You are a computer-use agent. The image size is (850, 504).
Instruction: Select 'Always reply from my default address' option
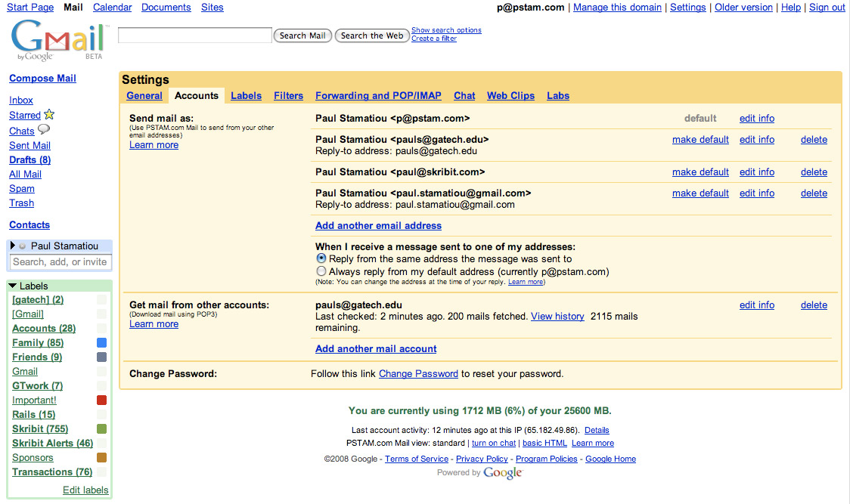tap(321, 271)
